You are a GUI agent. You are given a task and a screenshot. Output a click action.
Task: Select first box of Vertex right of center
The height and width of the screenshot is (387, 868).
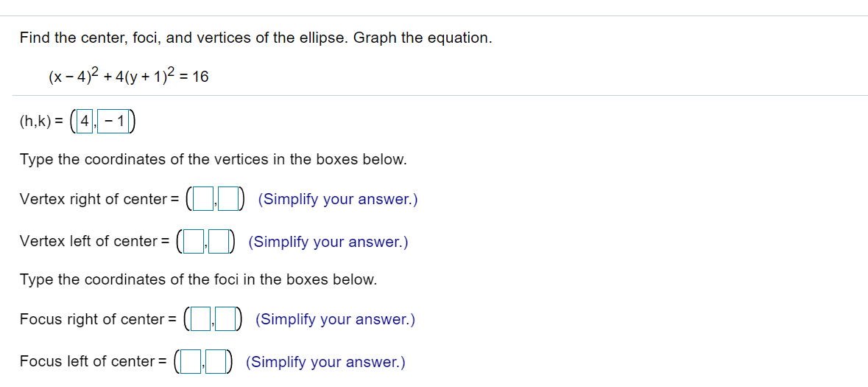(203, 199)
